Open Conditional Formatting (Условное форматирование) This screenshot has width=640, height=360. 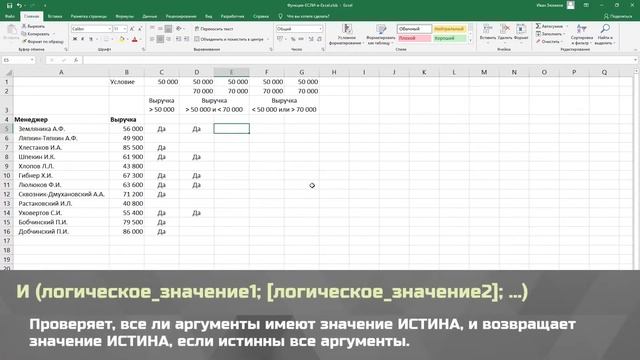[347, 34]
